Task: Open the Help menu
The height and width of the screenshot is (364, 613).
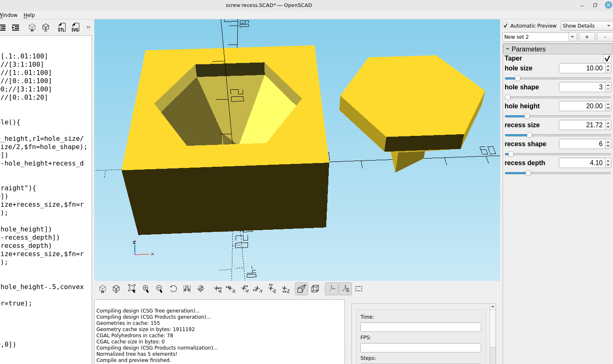Action: pos(29,15)
